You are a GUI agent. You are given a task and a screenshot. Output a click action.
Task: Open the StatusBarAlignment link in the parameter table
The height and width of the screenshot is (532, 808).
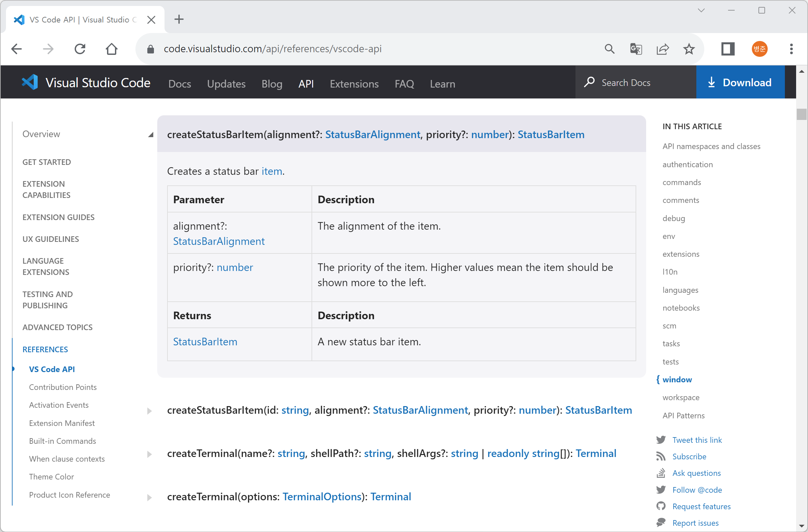(219, 241)
